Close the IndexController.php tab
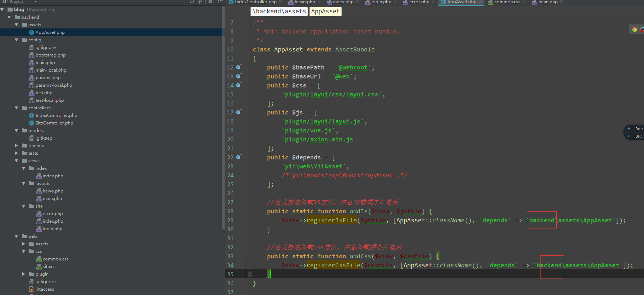This screenshot has width=644, height=295. pos(281,2)
